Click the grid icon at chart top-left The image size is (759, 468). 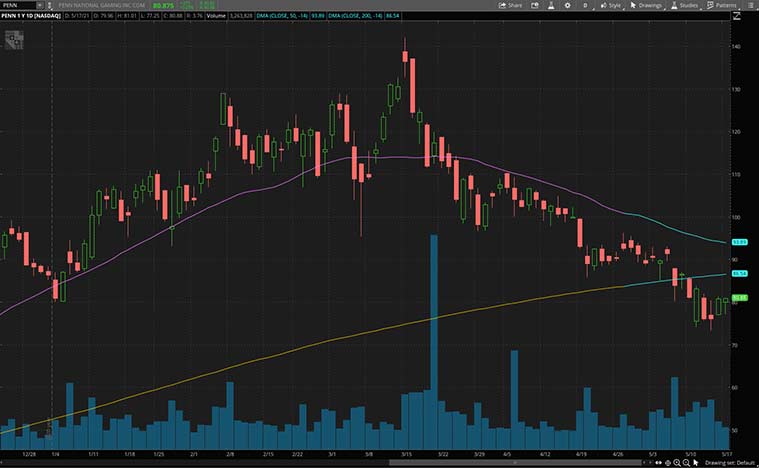point(13,41)
